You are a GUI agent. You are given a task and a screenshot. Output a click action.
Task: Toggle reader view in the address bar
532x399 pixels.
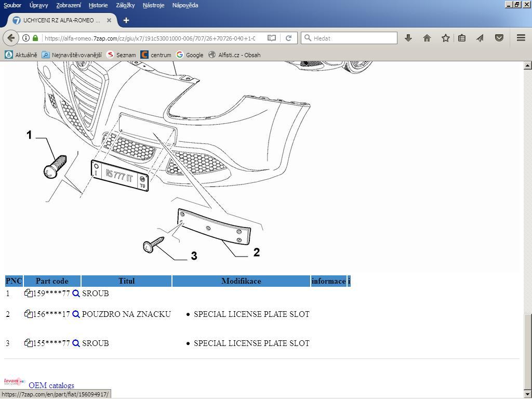point(271,38)
